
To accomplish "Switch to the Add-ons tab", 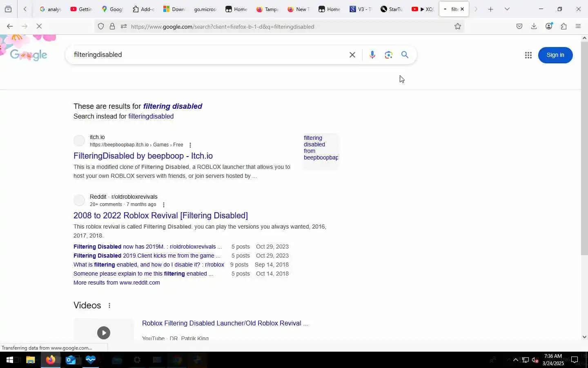I will point(143,9).
